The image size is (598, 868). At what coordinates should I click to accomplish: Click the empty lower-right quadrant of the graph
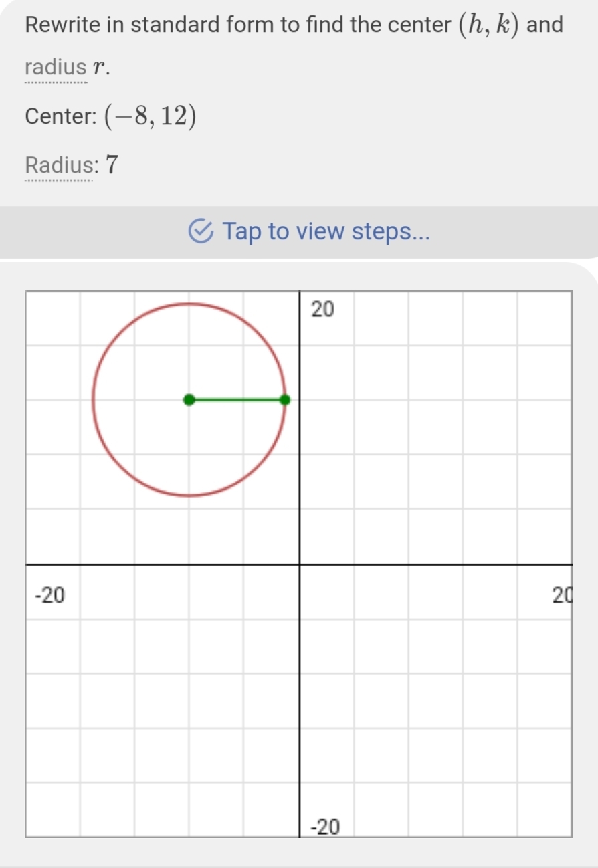click(435, 700)
